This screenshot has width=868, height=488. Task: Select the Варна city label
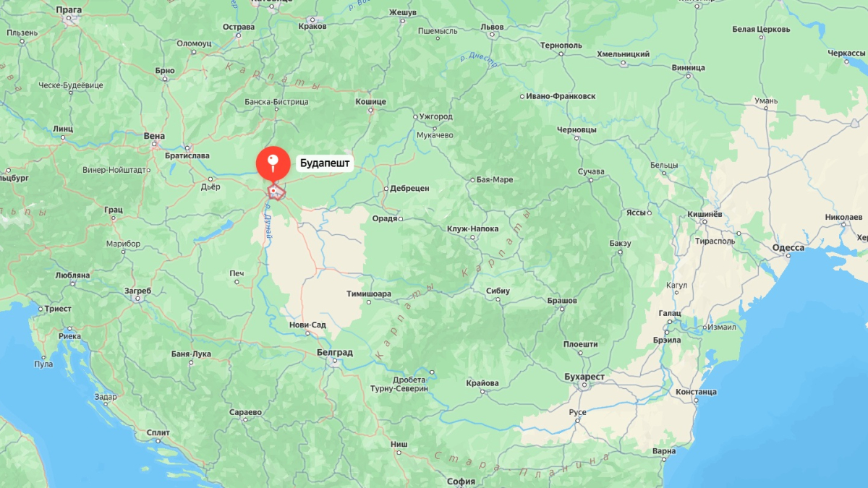click(x=664, y=451)
